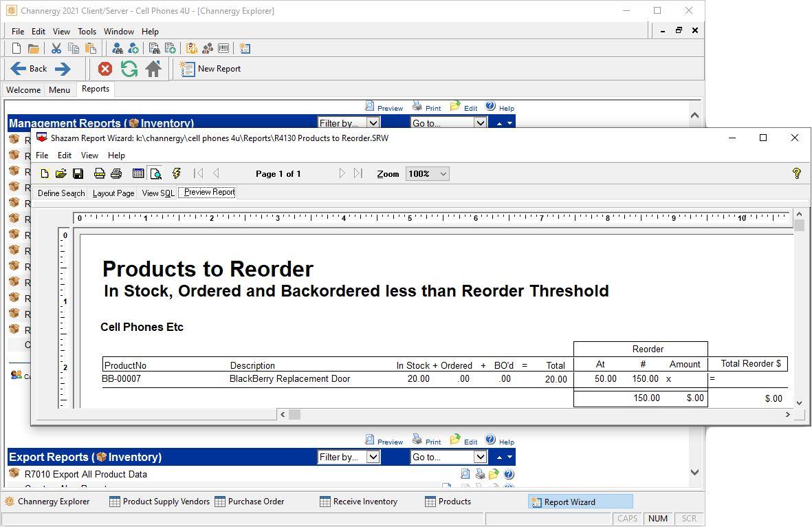Image resolution: width=812 pixels, height=527 pixels.
Task: Click down triangle in Export Reports header
Action: (x=510, y=457)
